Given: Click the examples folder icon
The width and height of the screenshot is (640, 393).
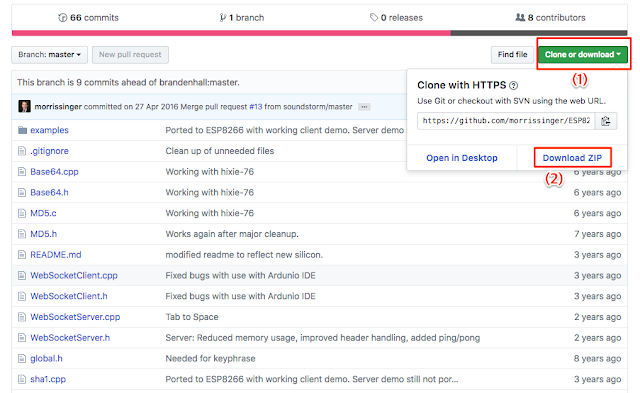Looking at the screenshot, I should tap(22, 130).
